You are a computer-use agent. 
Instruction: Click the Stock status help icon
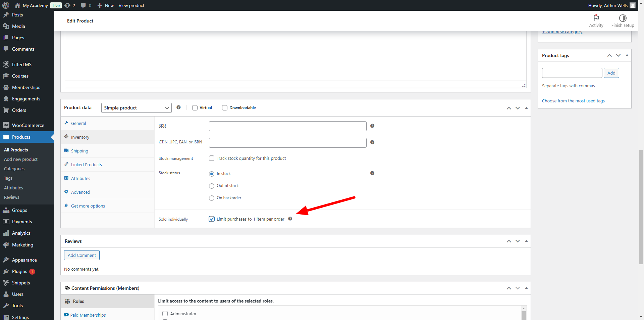(372, 173)
